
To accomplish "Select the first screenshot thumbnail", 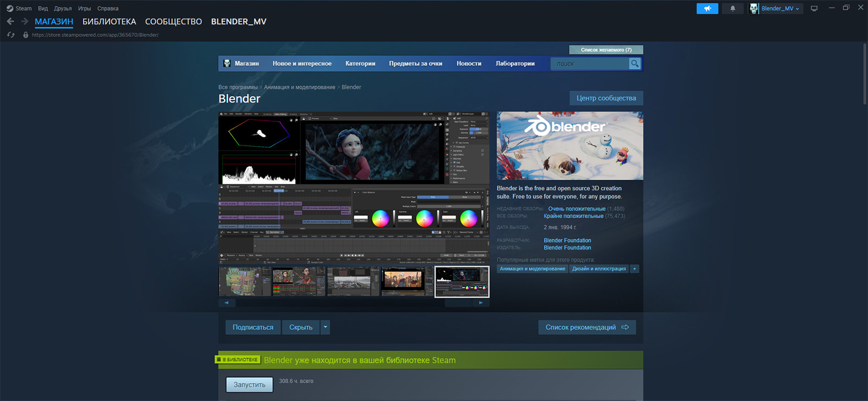I will 245,282.
